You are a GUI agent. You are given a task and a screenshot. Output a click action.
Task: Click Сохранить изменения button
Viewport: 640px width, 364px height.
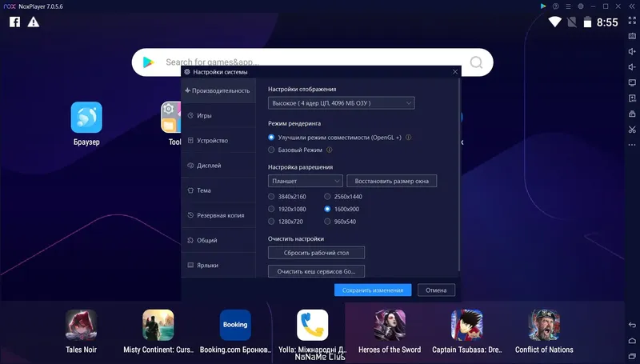pyautogui.click(x=373, y=290)
